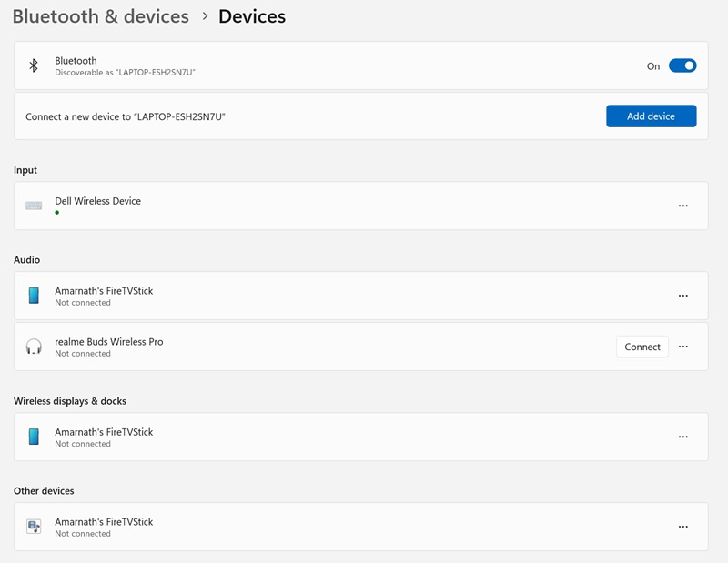Select the Dell Wireless Device row
Screen dimensions: 728x563
[364, 206]
